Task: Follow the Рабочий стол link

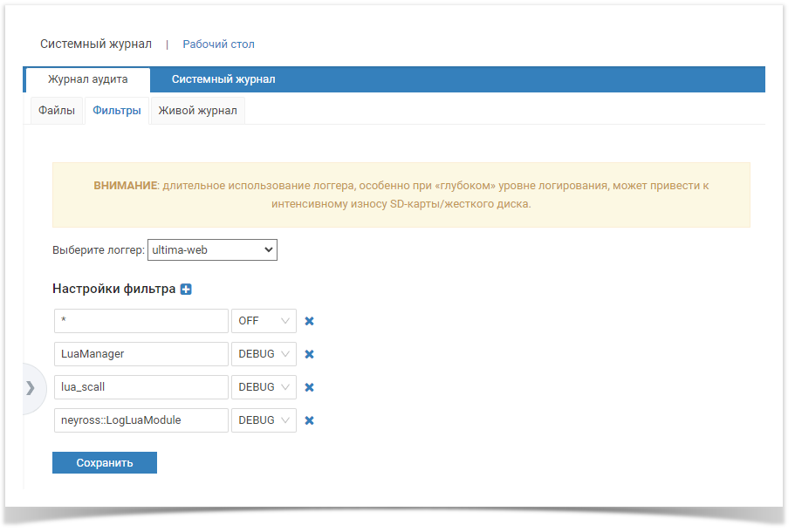Action: tap(218, 44)
